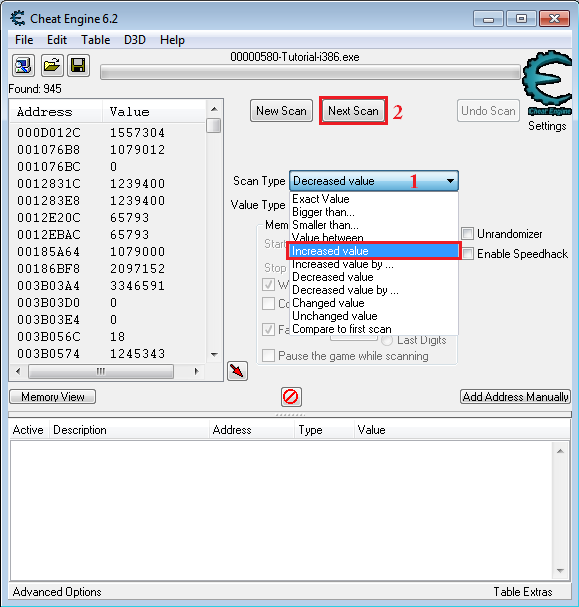Open the process list computer icon
The height and width of the screenshot is (607, 579).
(24, 65)
